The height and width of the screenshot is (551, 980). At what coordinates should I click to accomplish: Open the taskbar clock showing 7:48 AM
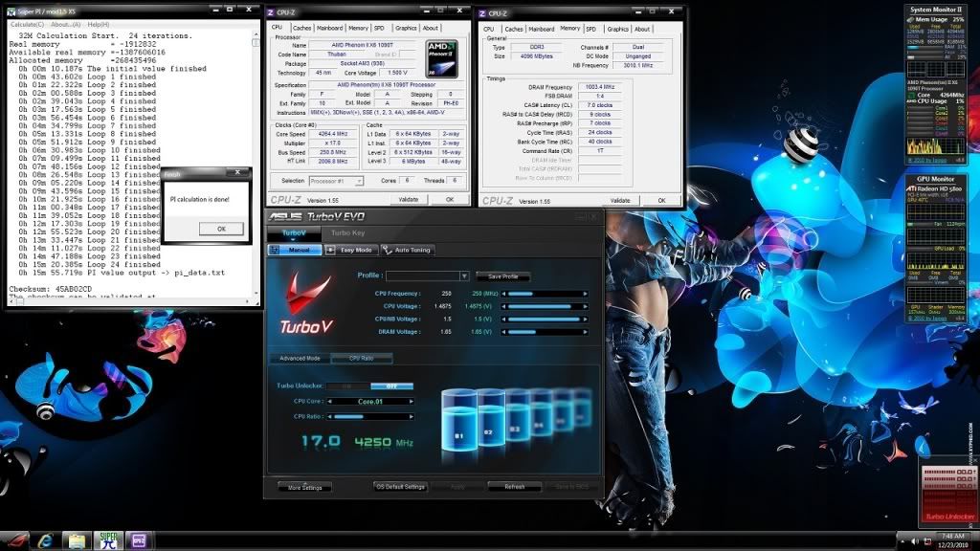point(952,540)
